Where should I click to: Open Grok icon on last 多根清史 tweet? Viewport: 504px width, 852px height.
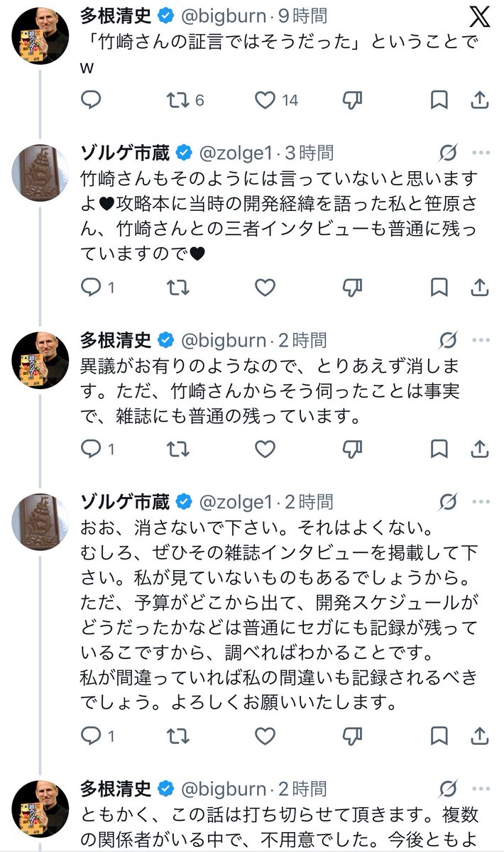448,788
